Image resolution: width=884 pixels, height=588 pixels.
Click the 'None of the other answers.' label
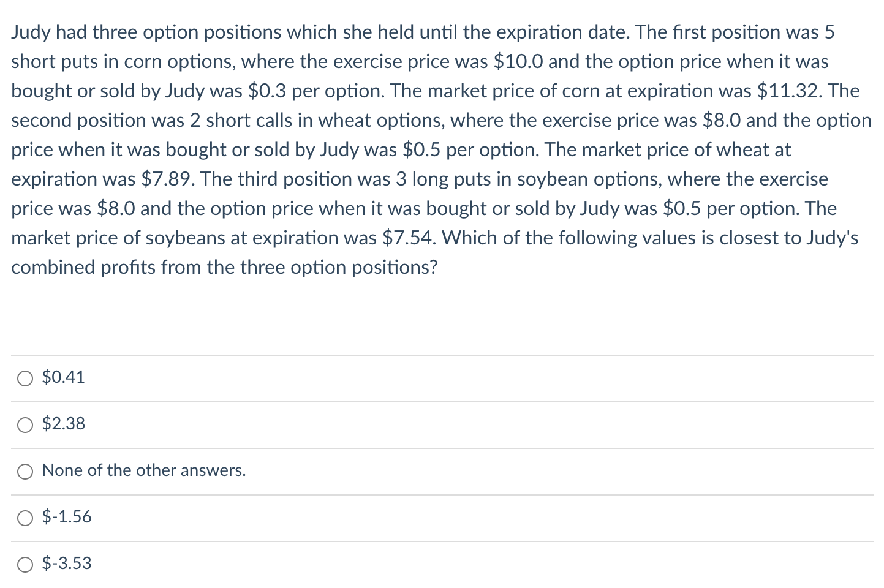click(x=144, y=470)
